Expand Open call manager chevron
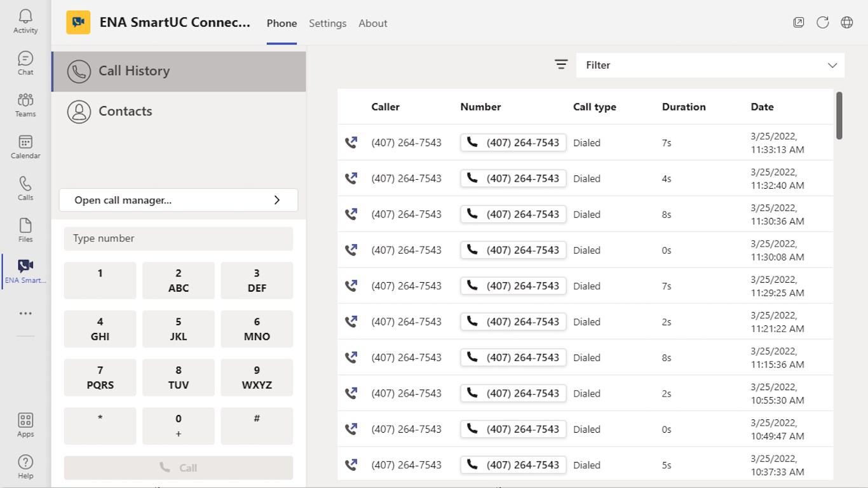The width and height of the screenshot is (868, 488). 277,200
